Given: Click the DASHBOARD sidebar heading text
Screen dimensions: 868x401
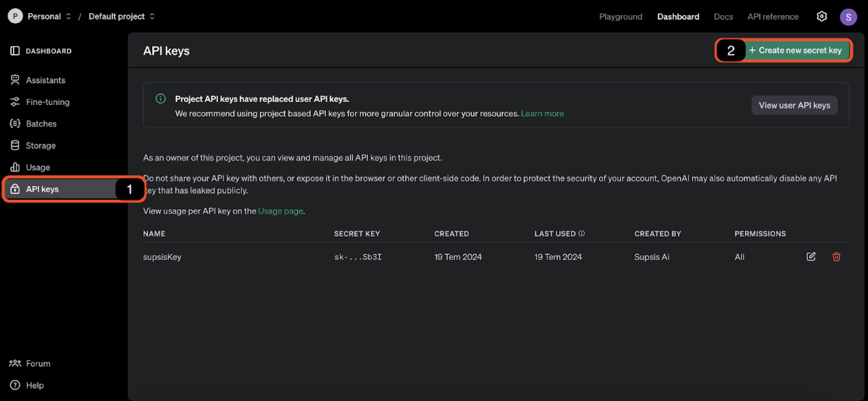Looking at the screenshot, I should pos(49,51).
